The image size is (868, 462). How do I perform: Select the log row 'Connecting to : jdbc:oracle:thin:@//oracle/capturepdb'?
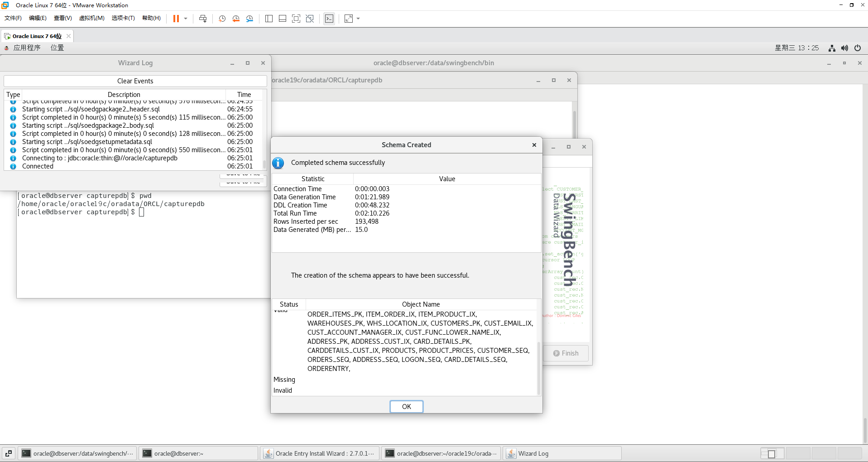coord(133,158)
